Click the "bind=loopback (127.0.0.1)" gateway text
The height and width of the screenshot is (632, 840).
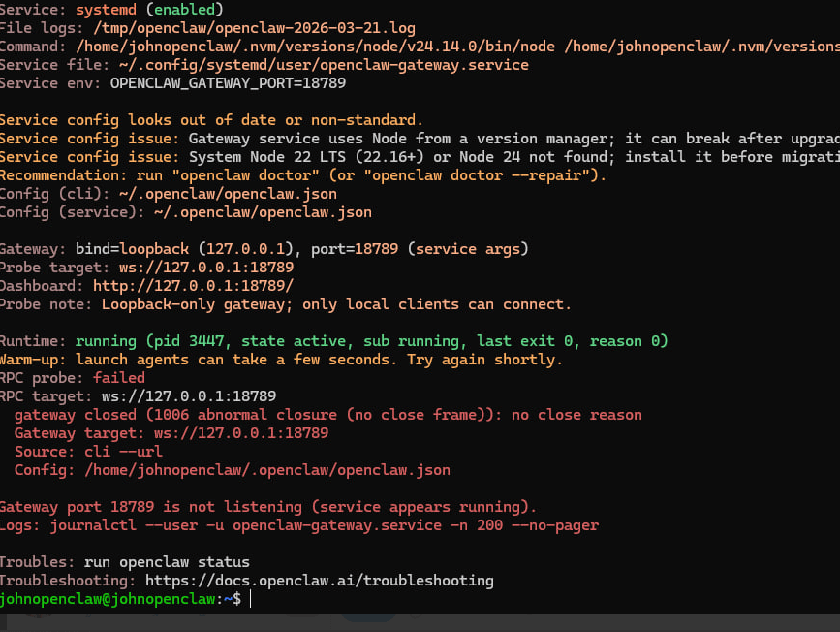[184, 249]
